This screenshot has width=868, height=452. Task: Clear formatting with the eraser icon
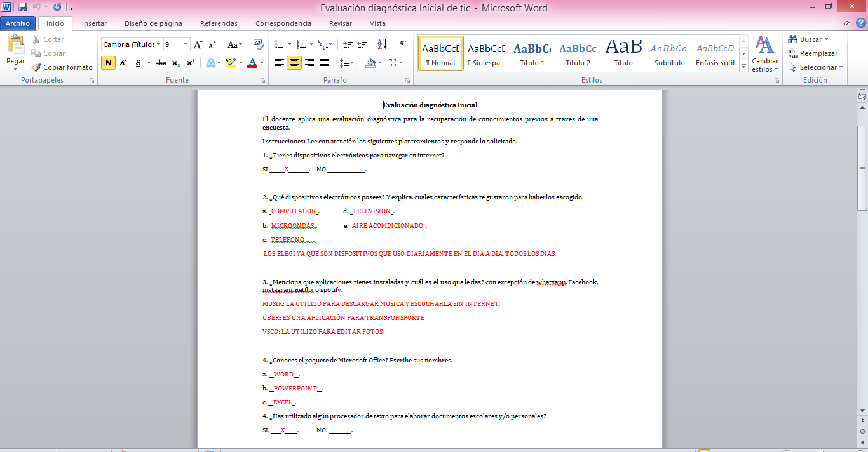click(259, 44)
